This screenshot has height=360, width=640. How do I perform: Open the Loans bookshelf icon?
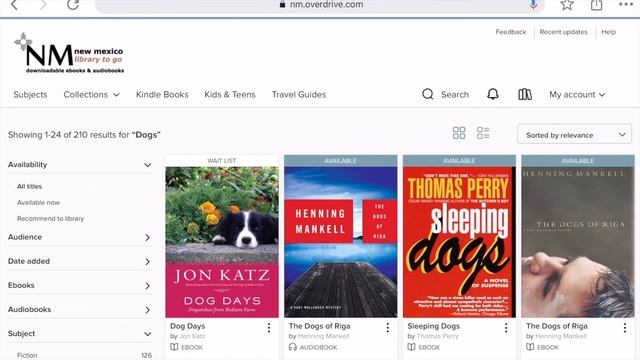525,94
